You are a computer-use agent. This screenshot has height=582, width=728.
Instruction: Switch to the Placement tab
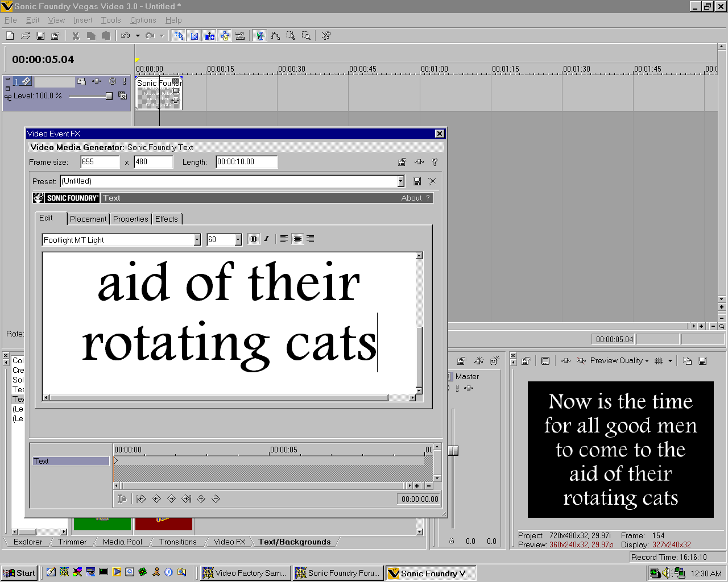(x=88, y=219)
